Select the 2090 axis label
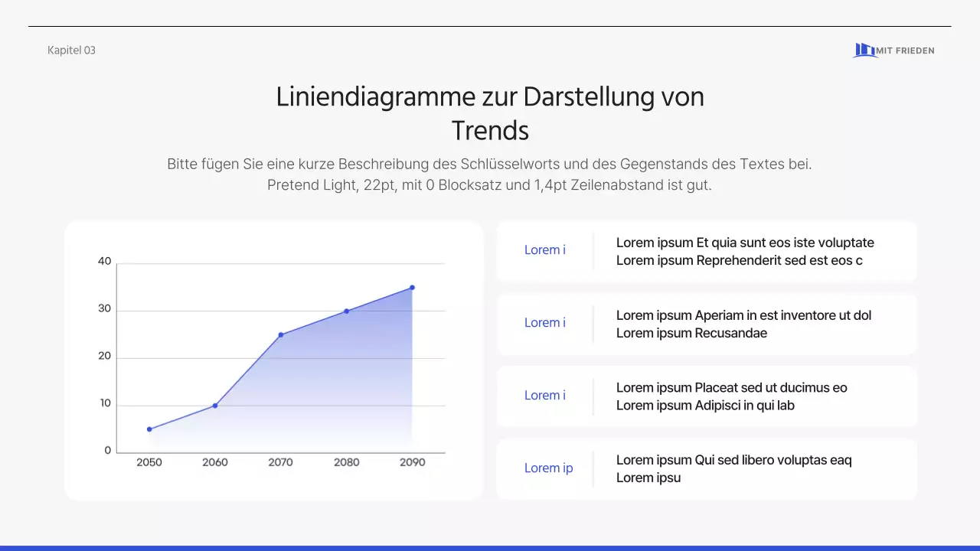The height and width of the screenshot is (551, 980). click(x=412, y=462)
